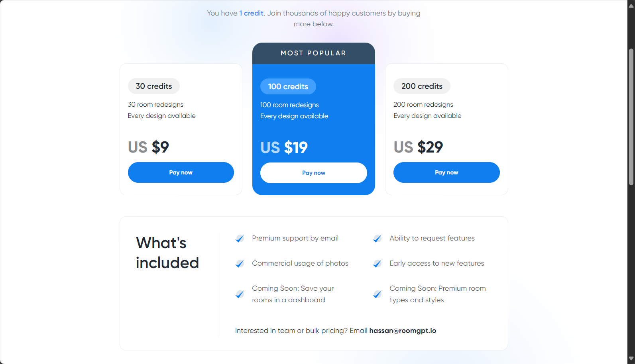The width and height of the screenshot is (635, 364).
Task: Click the page's vertical scrollbar thumb
Action: (x=631, y=117)
